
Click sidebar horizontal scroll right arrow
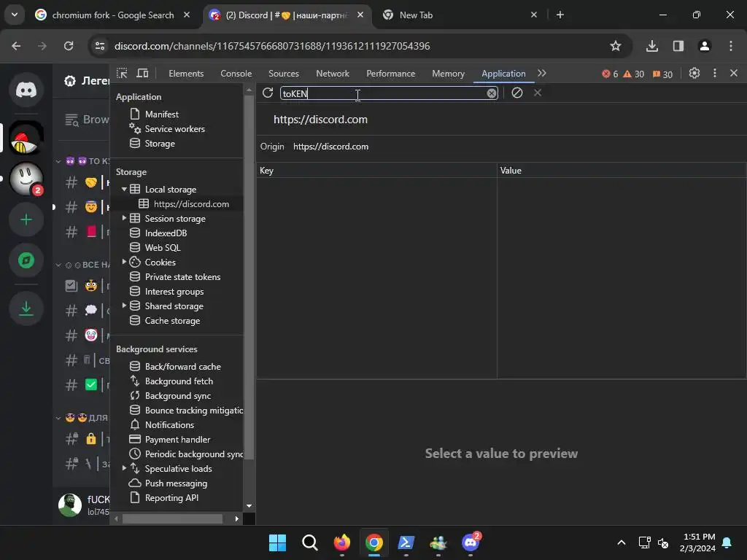point(237,519)
